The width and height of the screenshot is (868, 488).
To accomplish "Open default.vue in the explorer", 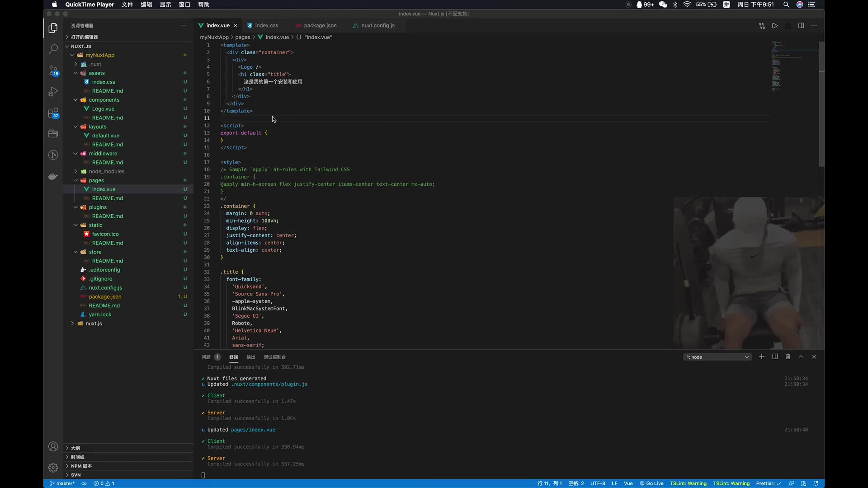I will click(105, 136).
